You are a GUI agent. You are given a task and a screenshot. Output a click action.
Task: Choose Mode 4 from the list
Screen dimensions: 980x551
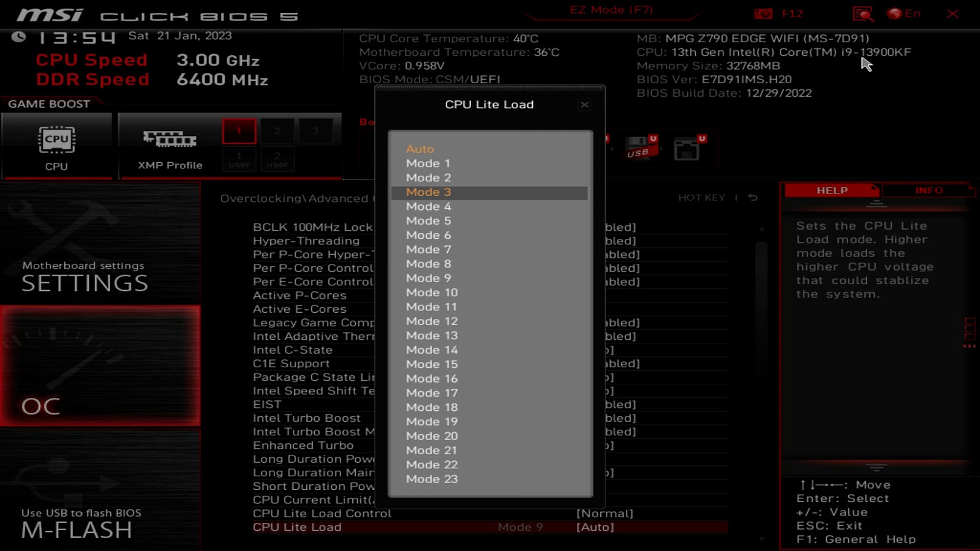click(428, 206)
